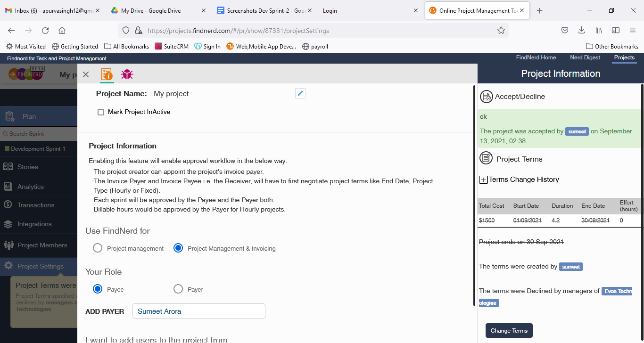Go back in browser history
This screenshot has width=644, height=343.
11,30
